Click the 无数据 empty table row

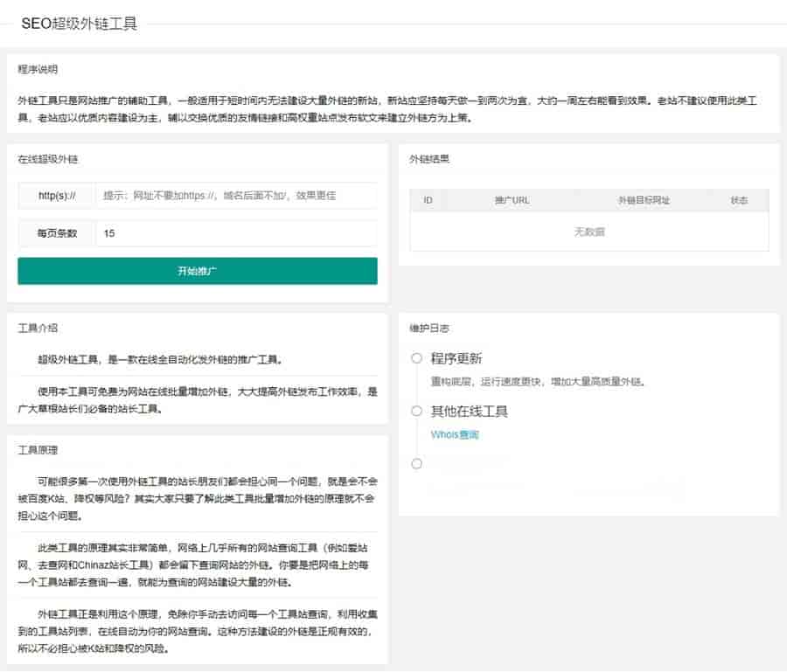tap(589, 232)
